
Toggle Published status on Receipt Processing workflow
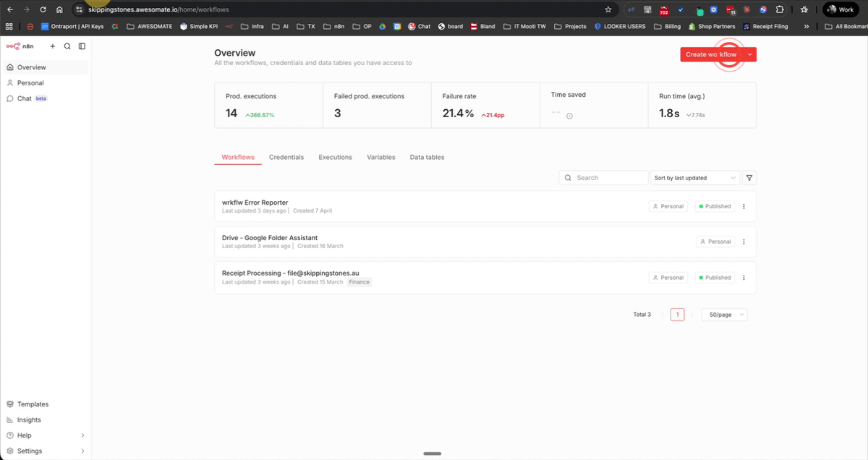714,277
